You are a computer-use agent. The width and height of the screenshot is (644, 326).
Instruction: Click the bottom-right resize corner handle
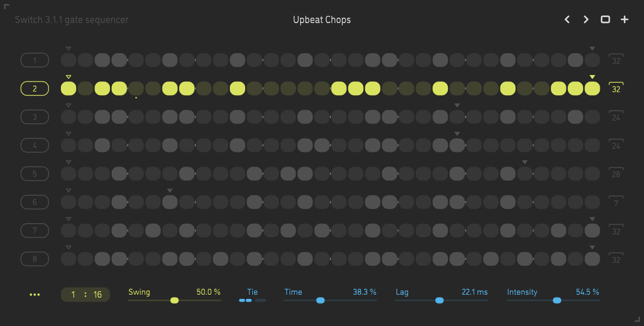point(637,320)
